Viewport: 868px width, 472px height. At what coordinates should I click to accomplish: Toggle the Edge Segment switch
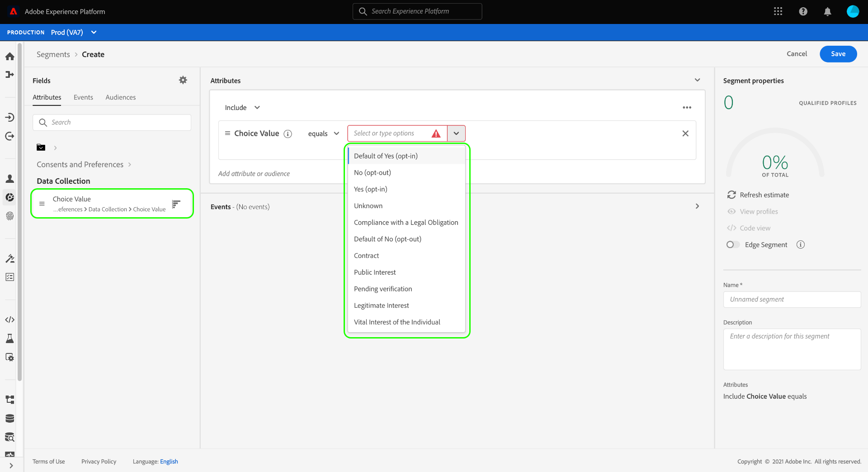[x=733, y=245]
